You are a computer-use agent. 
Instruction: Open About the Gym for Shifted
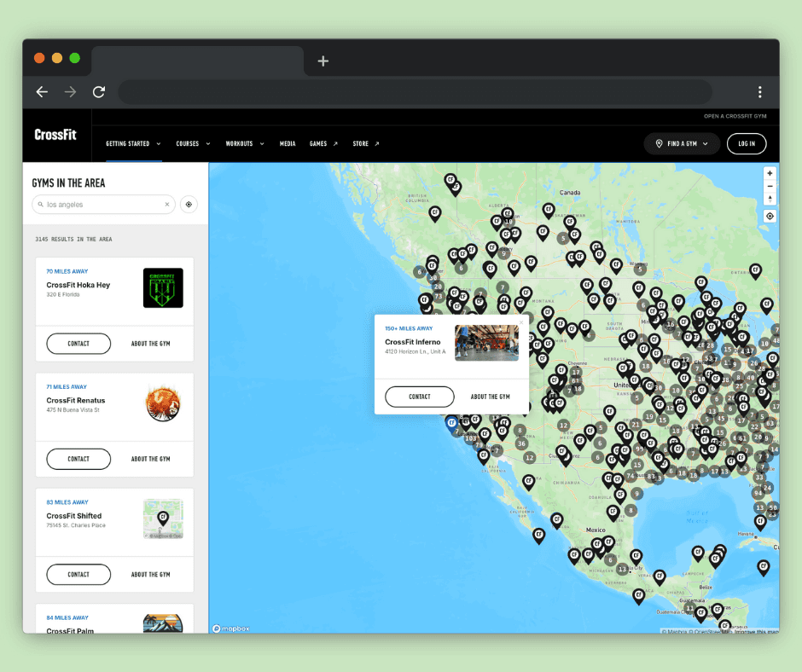(150, 575)
